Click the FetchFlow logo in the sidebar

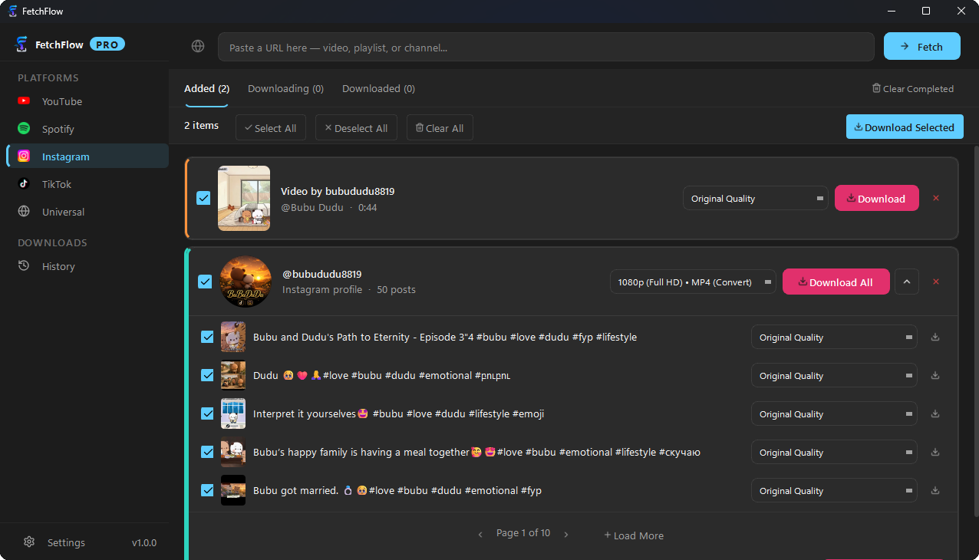[21, 44]
